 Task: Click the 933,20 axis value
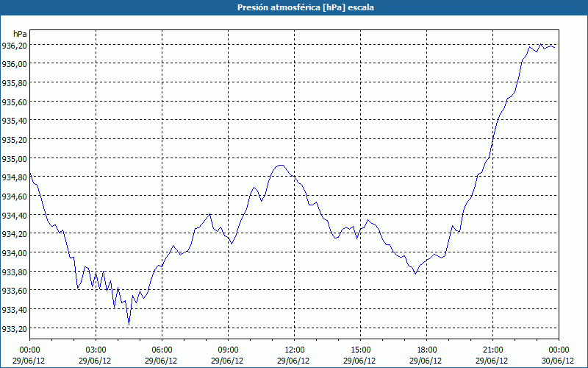pos(14,329)
